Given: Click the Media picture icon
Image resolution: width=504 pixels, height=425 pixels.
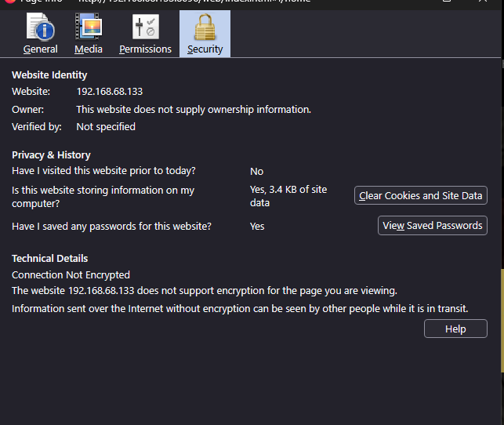Looking at the screenshot, I should (x=89, y=27).
